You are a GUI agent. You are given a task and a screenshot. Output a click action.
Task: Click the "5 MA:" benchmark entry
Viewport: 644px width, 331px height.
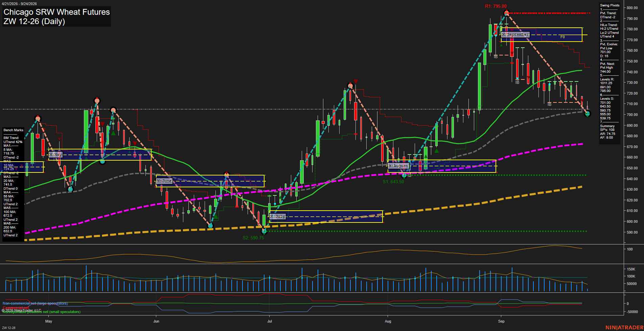8,150
